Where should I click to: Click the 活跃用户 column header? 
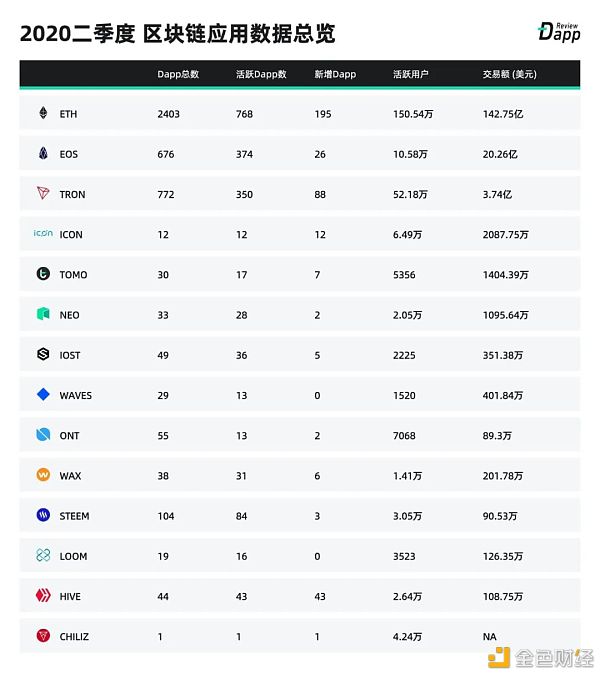(410, 75)
